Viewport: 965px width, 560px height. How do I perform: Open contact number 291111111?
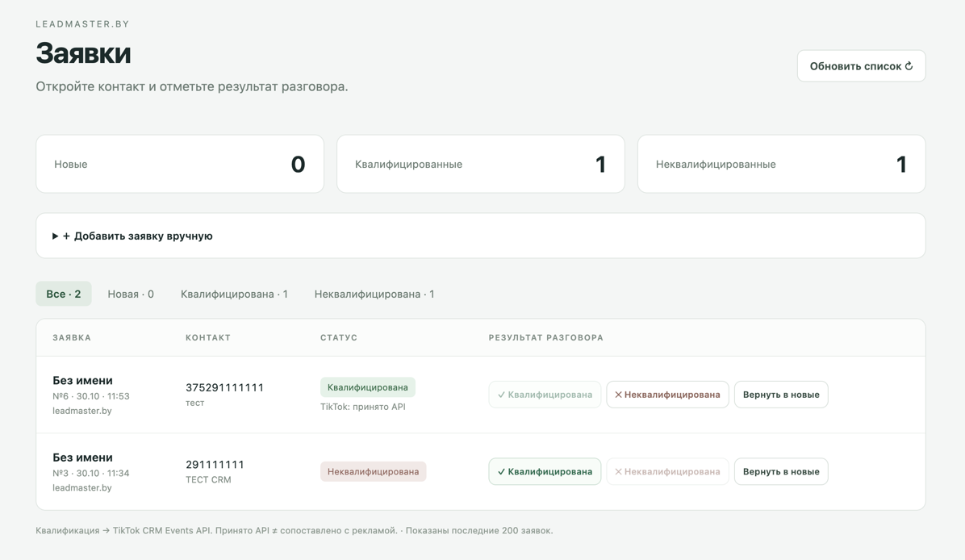tap(215, 464)
